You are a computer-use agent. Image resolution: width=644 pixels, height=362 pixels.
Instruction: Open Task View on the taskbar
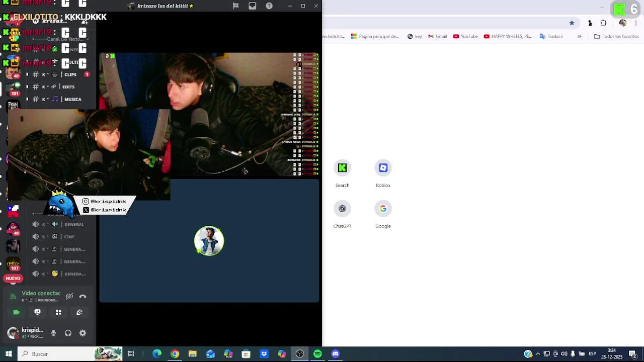point(131,354)
